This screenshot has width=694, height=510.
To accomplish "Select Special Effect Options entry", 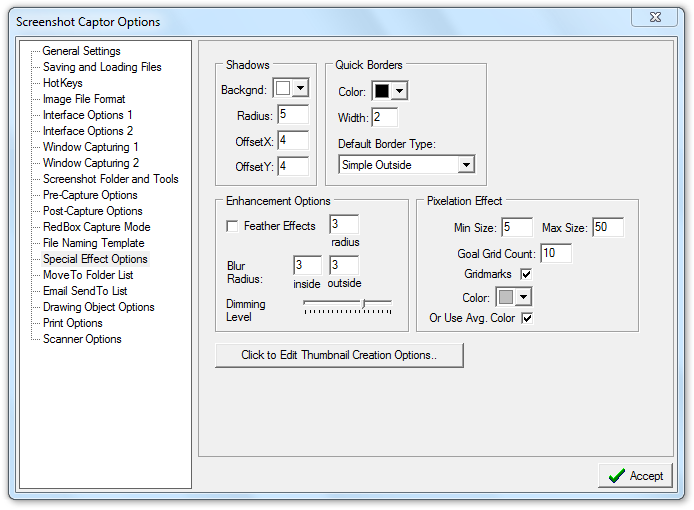I will pyautogui.click(x=95, y=259).
